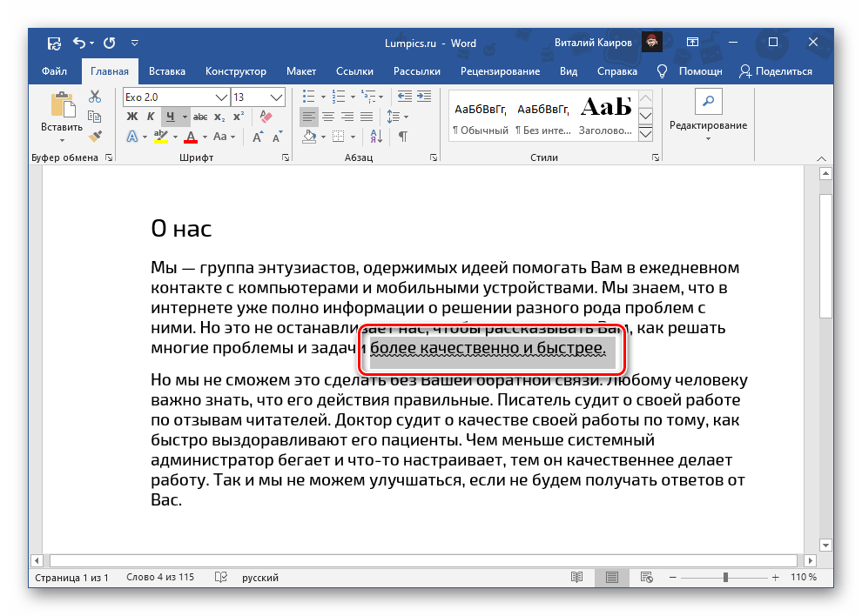Open ribbon display options icon

coord(693,43)
